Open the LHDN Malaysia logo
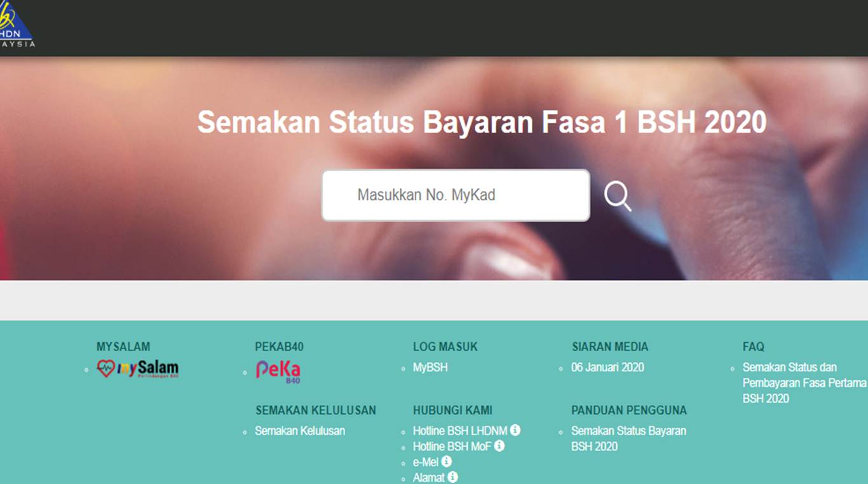Screen dimensions: 868x484 tap(17, 24)
